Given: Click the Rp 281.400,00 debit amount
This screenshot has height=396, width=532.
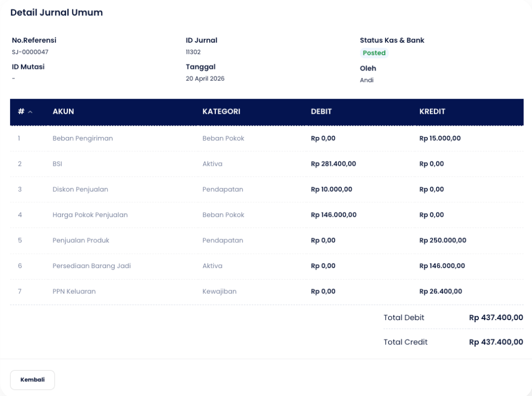Looking at the screenshot, I should pos(333,164).
